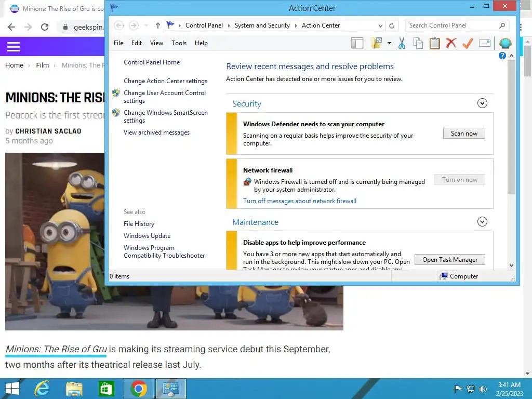
Task: Open Change Action Center settings
Action: coord(165,81)
